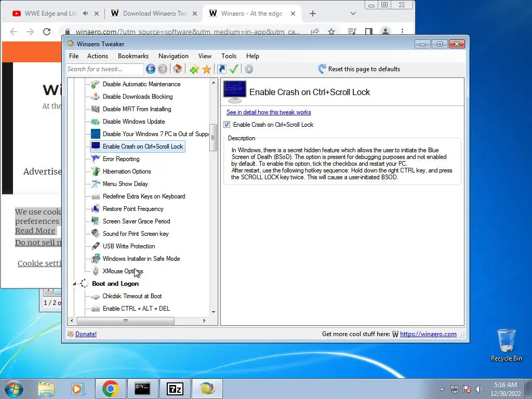532x399 pixels.
Task: Select XMouse Options tree item
Action: click(123, 271)
